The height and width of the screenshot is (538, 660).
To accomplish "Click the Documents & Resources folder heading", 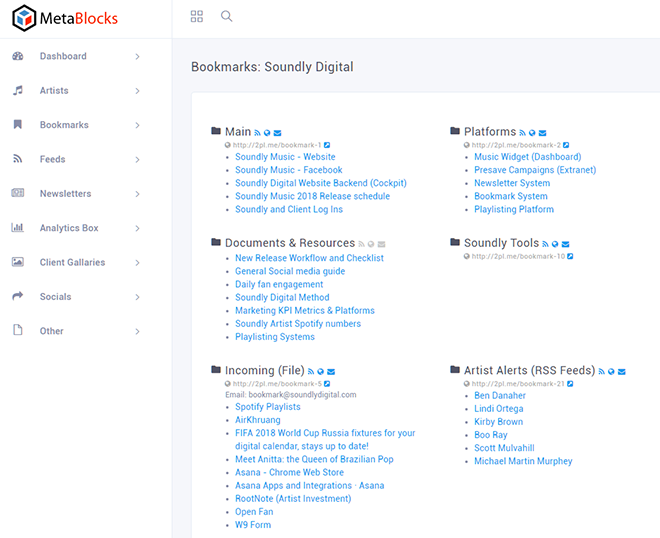I will pos(290,243).
